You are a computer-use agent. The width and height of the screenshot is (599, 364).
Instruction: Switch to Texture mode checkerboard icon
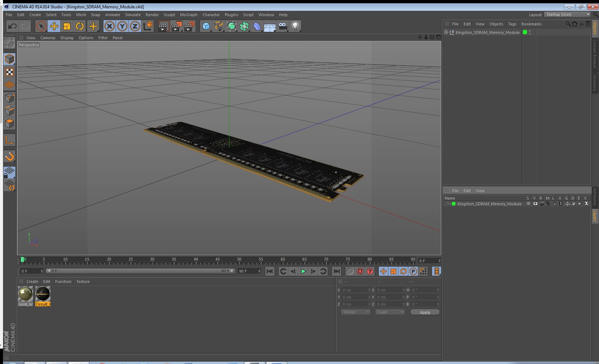pos(9,72)
